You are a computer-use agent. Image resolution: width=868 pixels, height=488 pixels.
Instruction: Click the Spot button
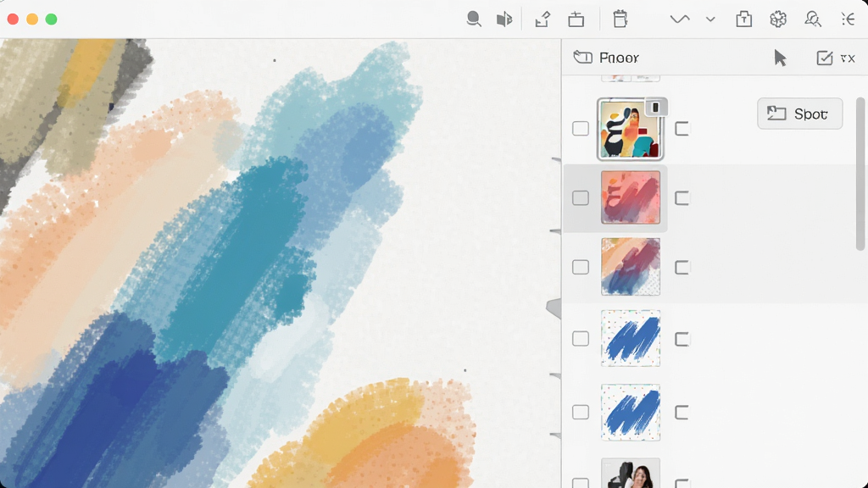pyautogui.click(x=799, y=114)
